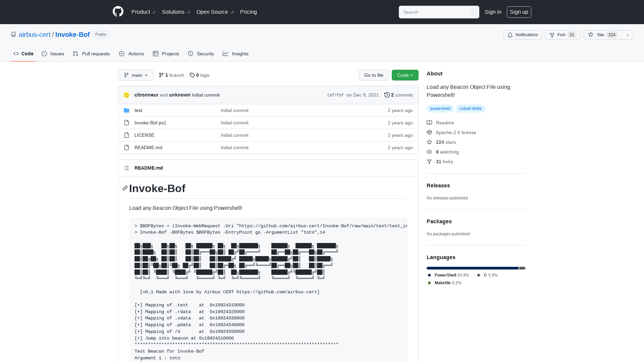Expand the Open Source menu
Screen dimensions: 644x362
point(215,12)
